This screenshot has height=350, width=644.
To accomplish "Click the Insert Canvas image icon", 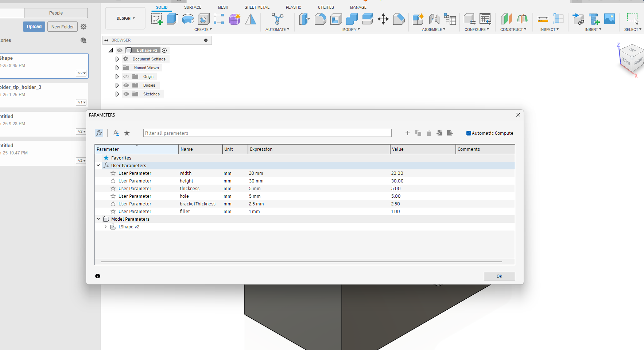I will (609, 19).
